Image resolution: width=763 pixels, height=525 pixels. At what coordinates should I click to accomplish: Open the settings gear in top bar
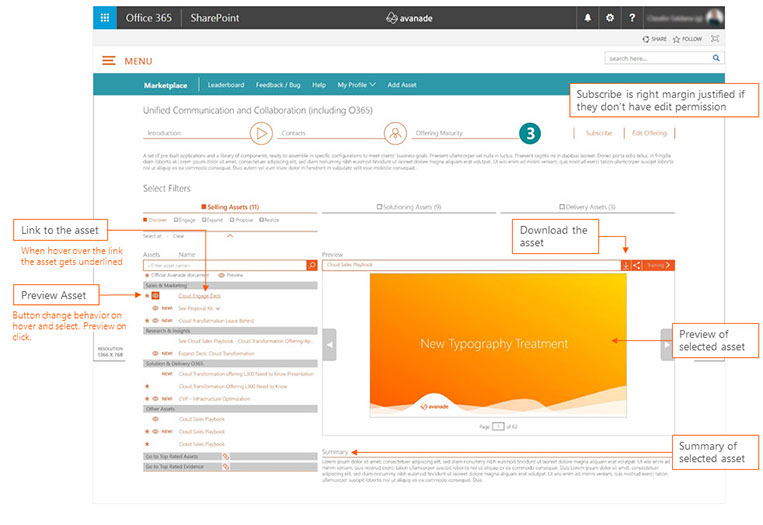610,18
